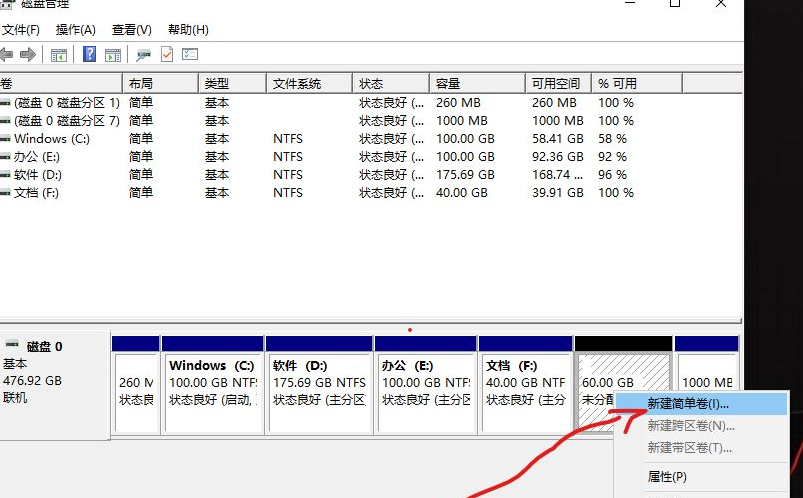Select the 文档 (F:) volume list row

coord(36,193)
